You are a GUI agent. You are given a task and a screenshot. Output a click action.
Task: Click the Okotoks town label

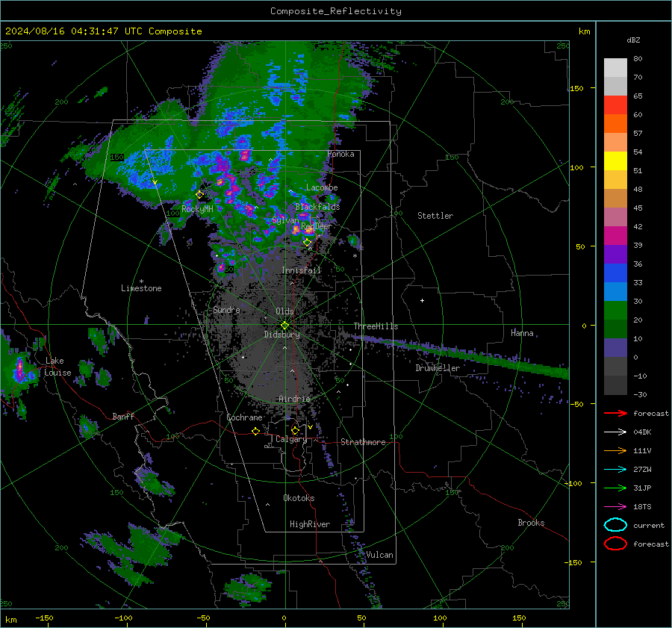(x=299, y=498)
